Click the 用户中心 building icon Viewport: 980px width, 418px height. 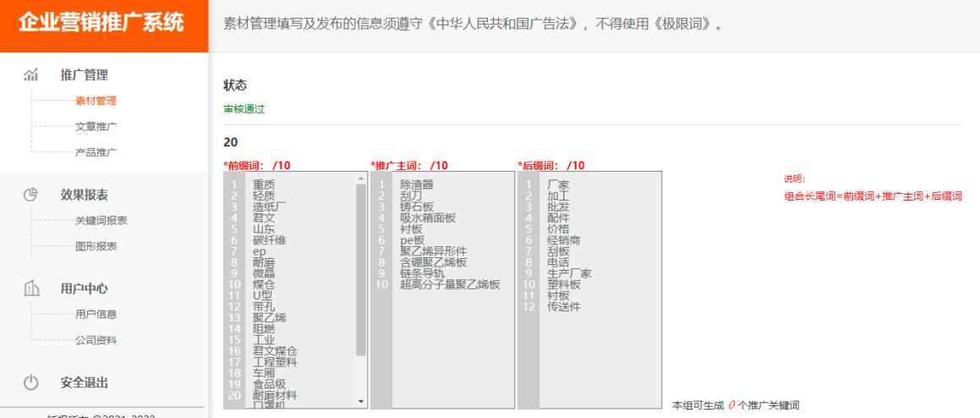point(31,289)
